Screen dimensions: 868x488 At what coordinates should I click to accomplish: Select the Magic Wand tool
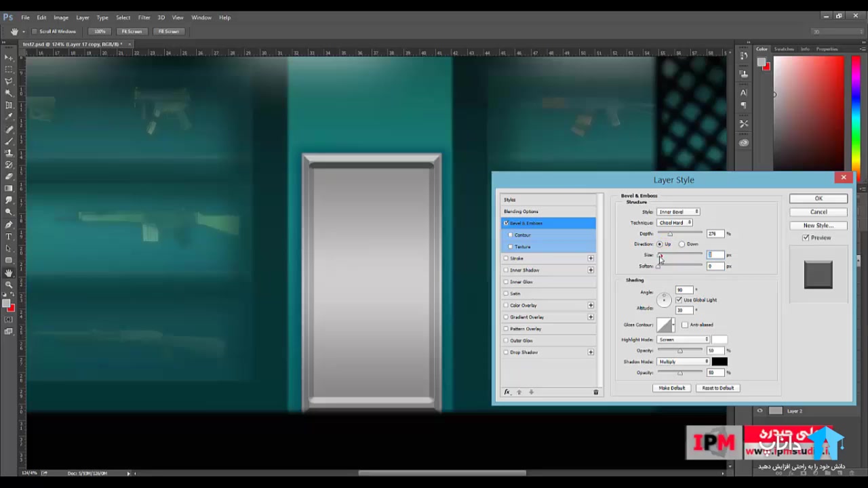click(x=9, y=94)
